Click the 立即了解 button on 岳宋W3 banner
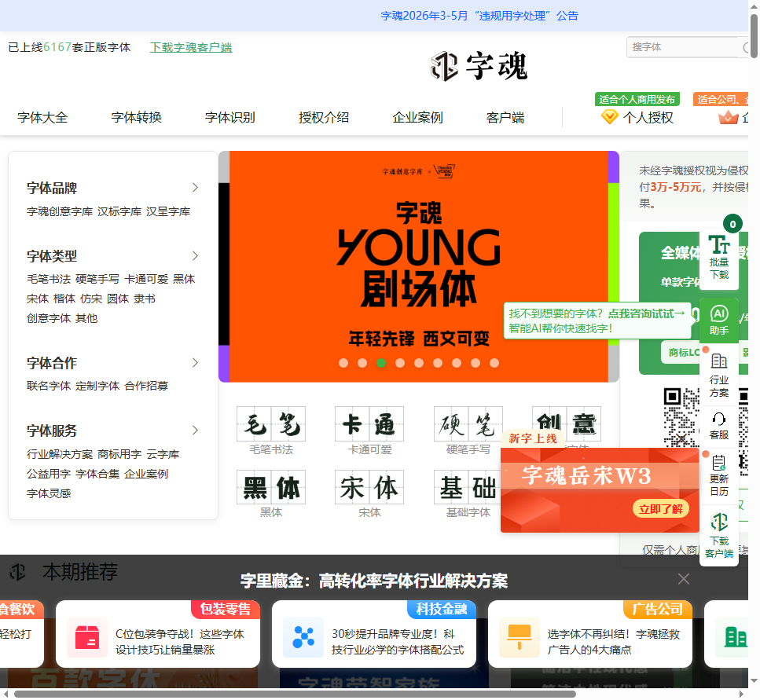The width and height of the screenshot is (760, 700). [x=661, y=509]
